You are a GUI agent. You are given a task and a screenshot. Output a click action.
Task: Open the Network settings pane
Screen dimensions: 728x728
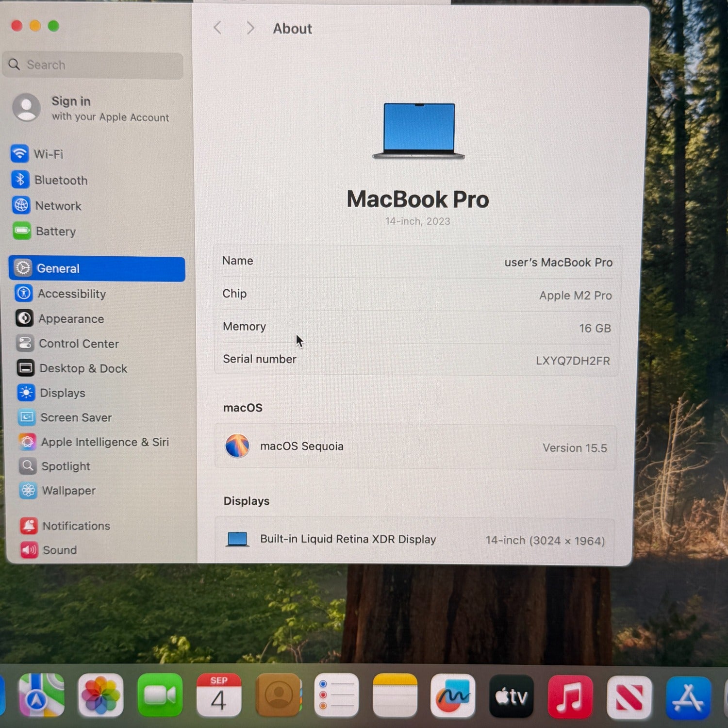(58, 206)
